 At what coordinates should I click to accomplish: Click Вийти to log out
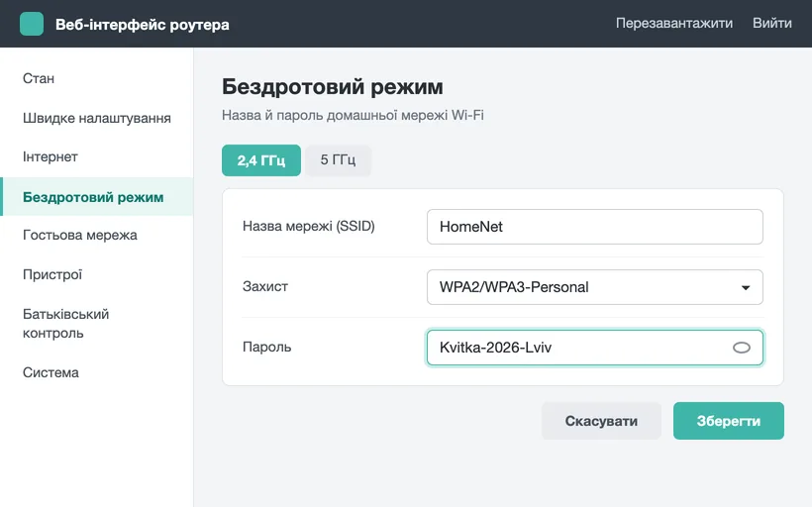[x=771, y=24]
